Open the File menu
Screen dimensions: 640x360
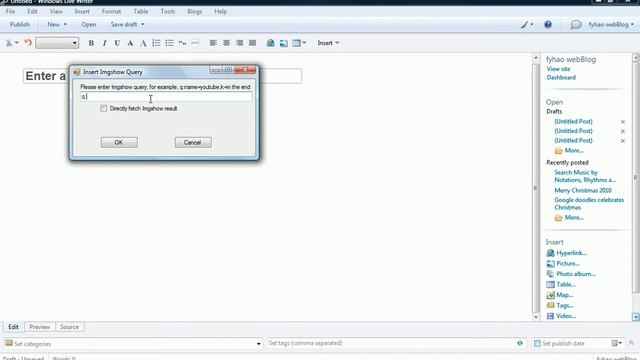pyautogui.click(x=11, y=11)
